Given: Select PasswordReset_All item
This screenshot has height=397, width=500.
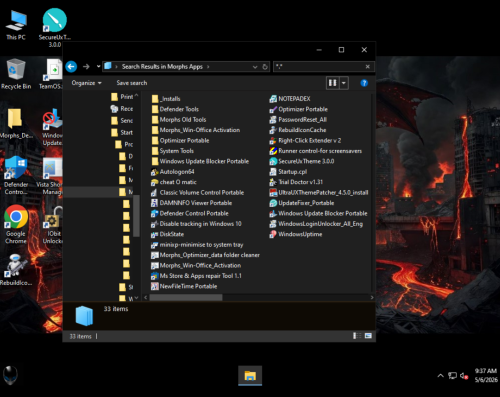Looking at the screenshot, I should pyautogui.click(x=298, y=119).
